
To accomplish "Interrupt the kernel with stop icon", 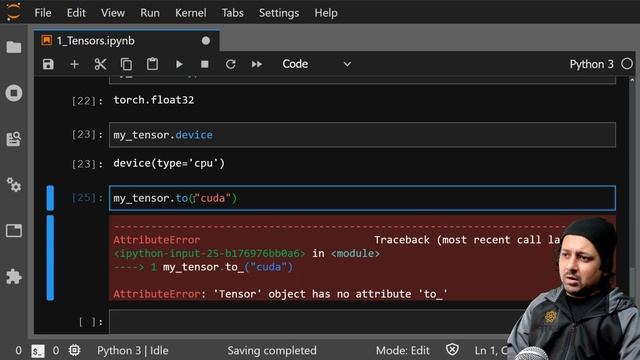I will pos(204,64).
